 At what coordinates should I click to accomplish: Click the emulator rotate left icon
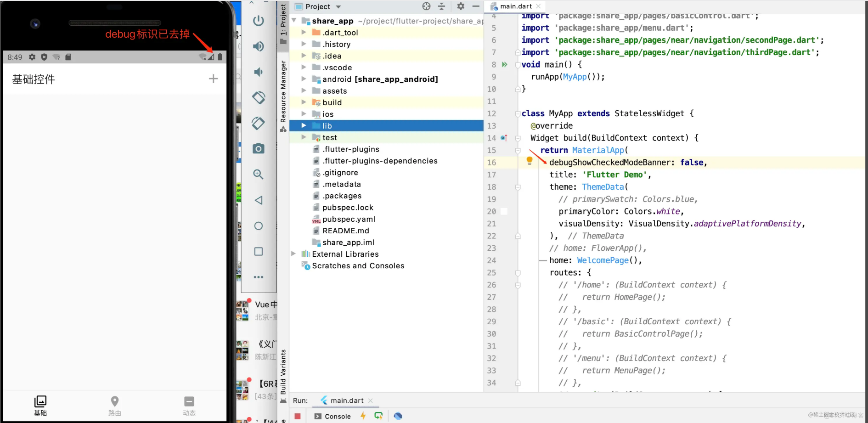259,97
